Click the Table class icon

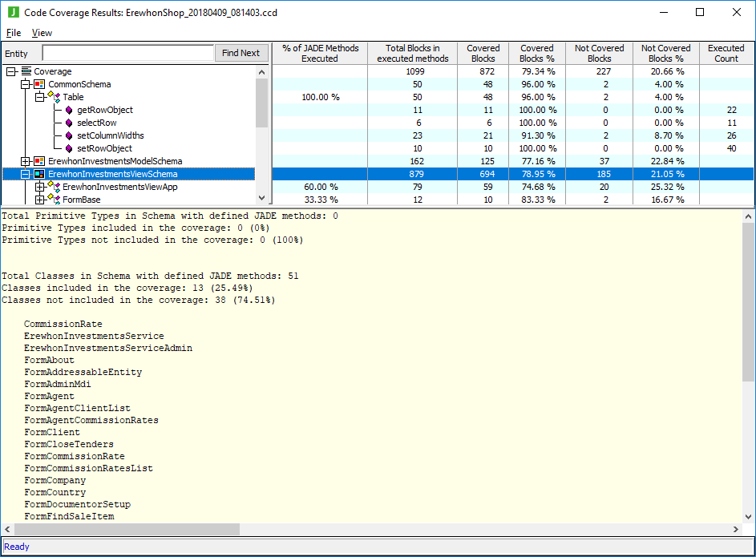point(55,97)
